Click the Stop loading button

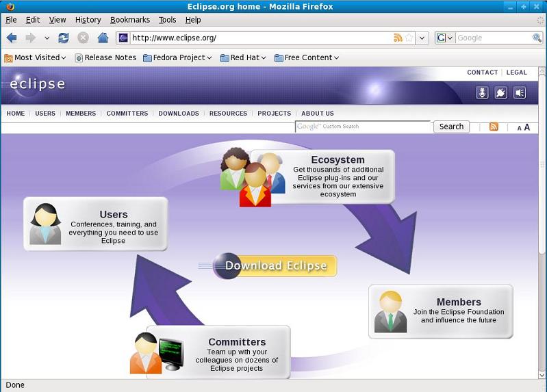coord(83,38)
